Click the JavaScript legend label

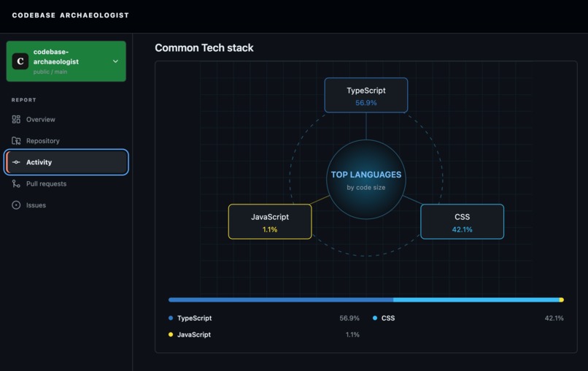[x=194, y=334]
